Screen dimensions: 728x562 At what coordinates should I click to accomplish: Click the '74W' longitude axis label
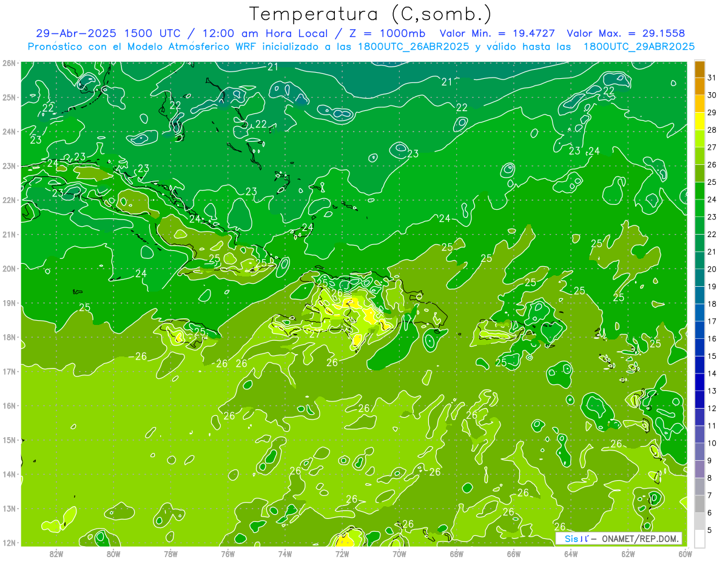pyautogui.click(x=285, y=554)
